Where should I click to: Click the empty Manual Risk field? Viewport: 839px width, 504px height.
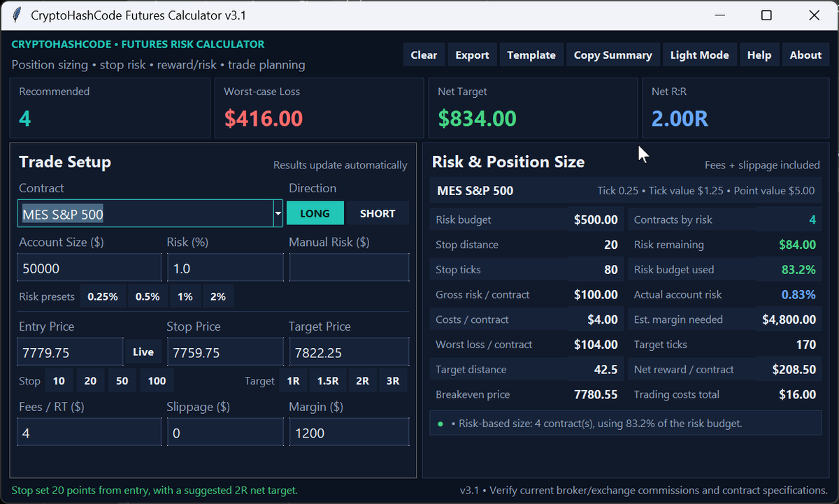click(x=349, y=268)
